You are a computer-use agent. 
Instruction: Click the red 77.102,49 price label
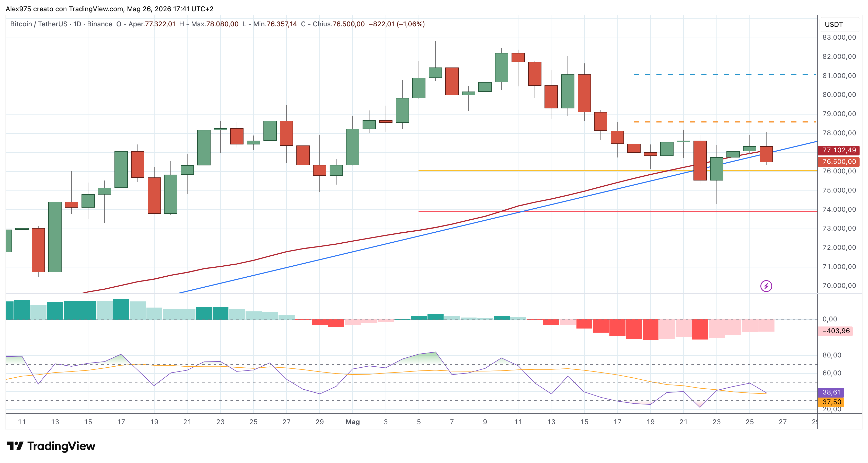point(839,150)
